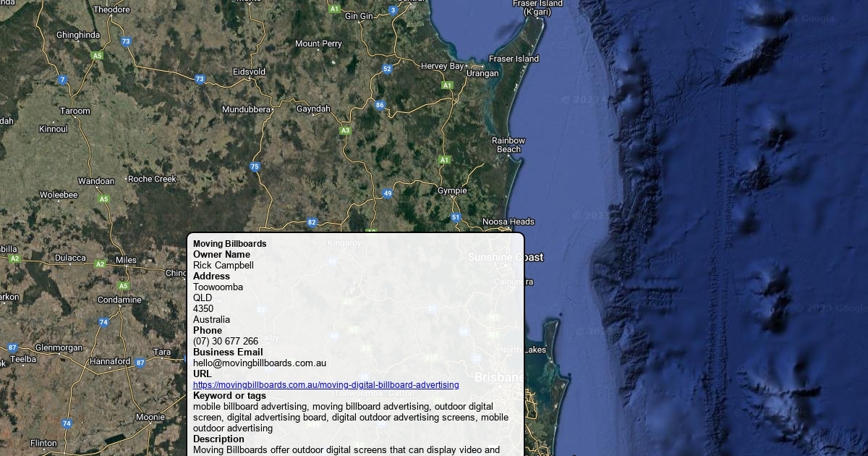Click the phone number (07) 30 677 266

(x=225, y=342)
